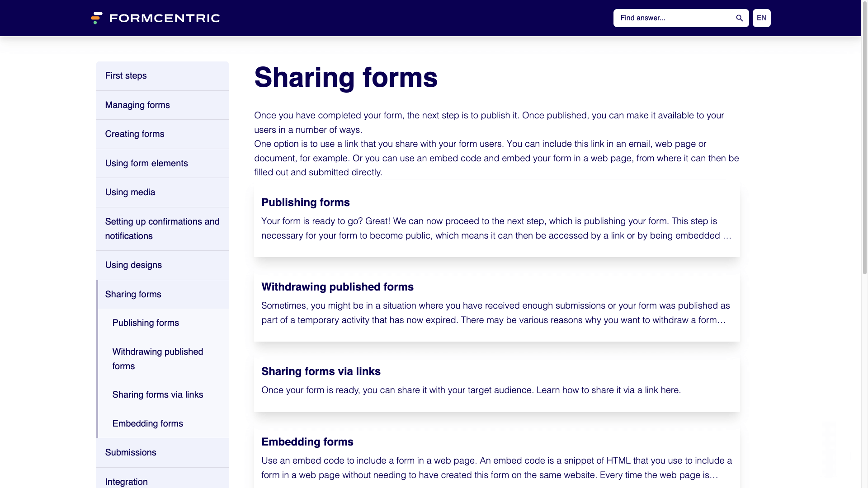Screen dimensions: 868x488
Task: Open the Using form elements page
Action: click(x=146, y=163)
